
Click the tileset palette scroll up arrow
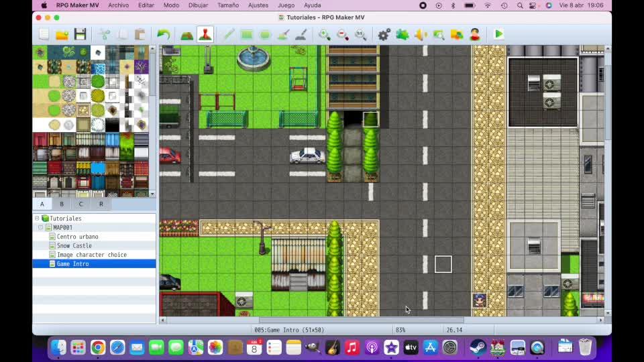coord(152,48)
